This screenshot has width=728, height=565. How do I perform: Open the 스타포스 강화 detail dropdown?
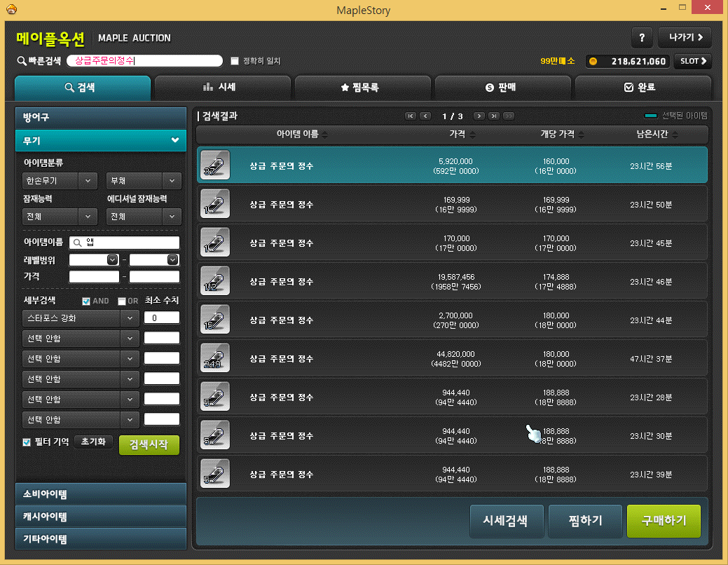point(81,318)
